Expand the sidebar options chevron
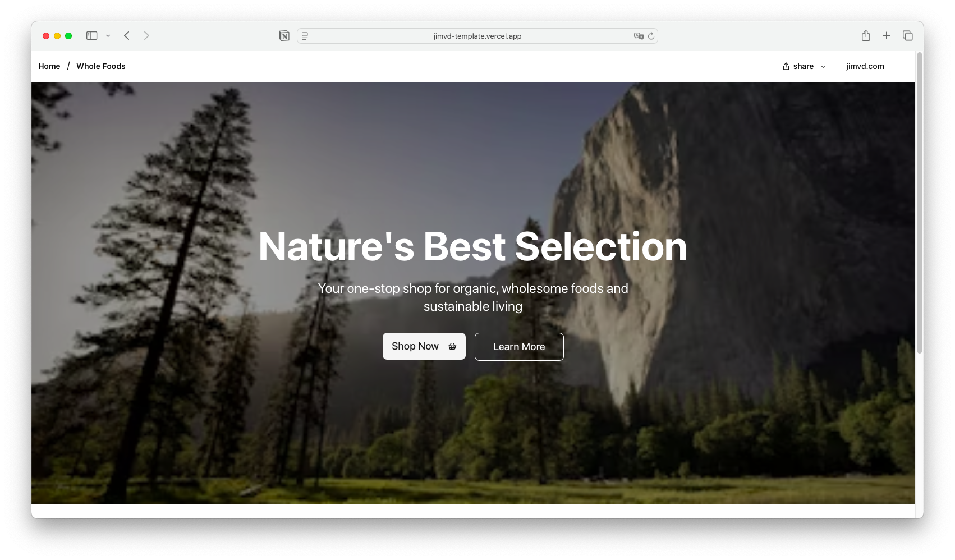This screenshot has width=955, height=560. (x=108, y=35)
